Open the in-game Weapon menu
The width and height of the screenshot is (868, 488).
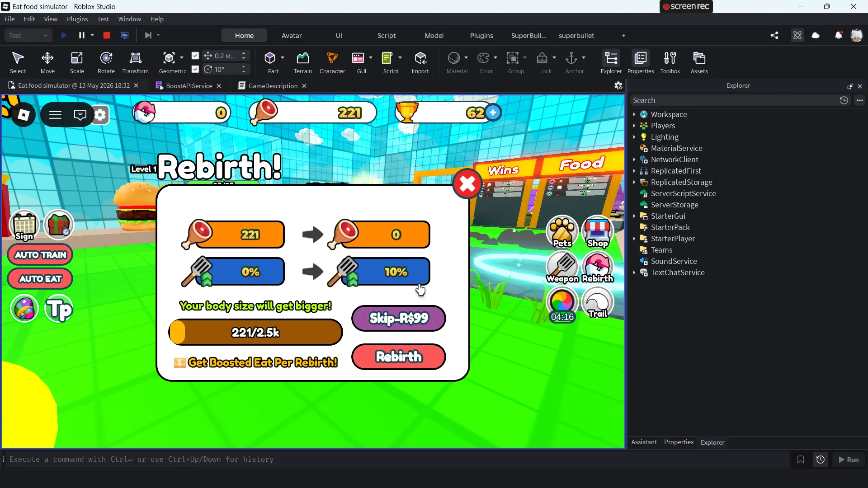[562, 267]
